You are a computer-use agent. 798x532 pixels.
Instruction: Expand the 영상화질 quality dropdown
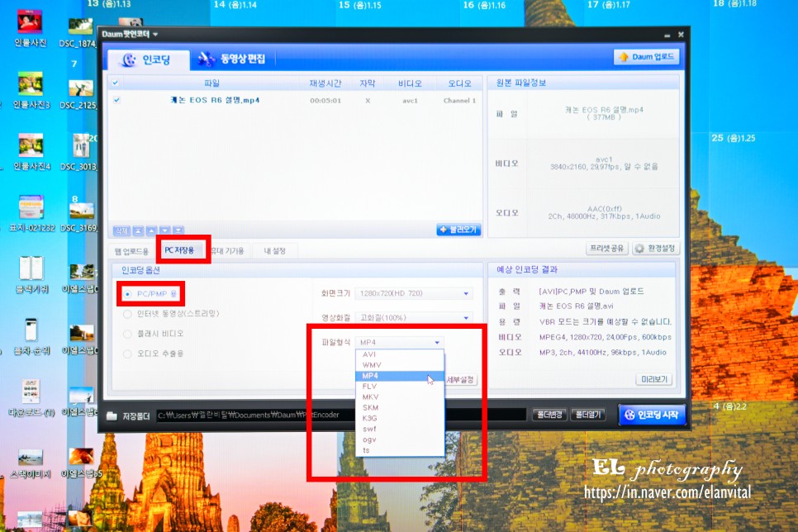point(465,317)
